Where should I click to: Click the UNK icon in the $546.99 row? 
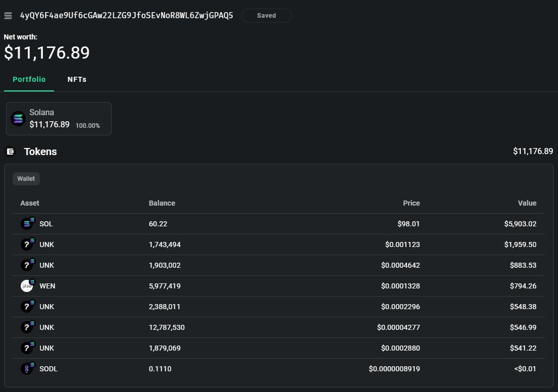click(27, 326)
